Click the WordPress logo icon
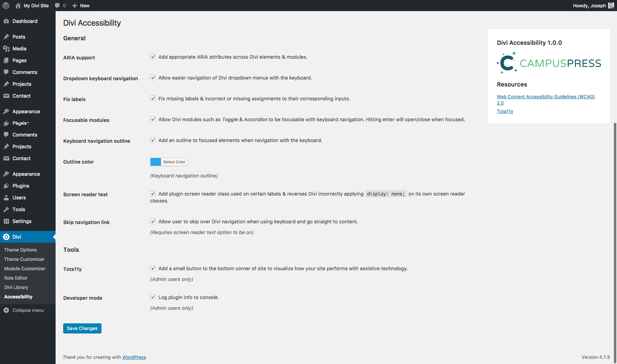 pyautogui.click(x=6, y=6)
